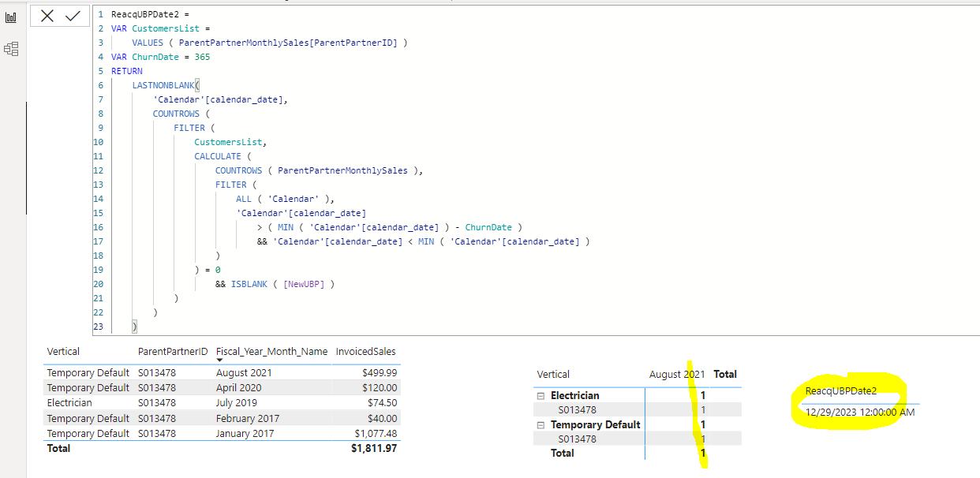Select the April 2020 table cell
The width and height of the screenshot is (980, 478).
point(239,387)
